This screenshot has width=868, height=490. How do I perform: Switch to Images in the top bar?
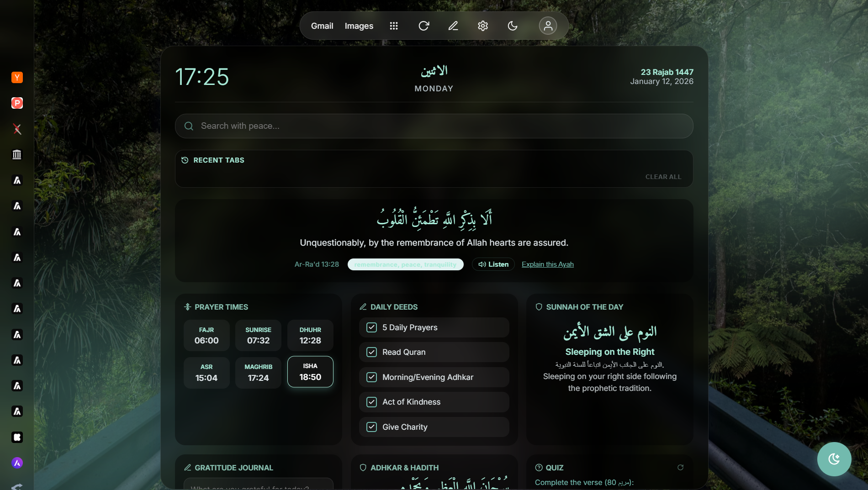359,26
